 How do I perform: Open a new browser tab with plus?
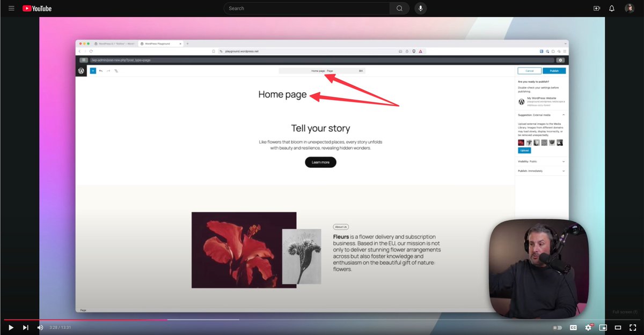187,43
